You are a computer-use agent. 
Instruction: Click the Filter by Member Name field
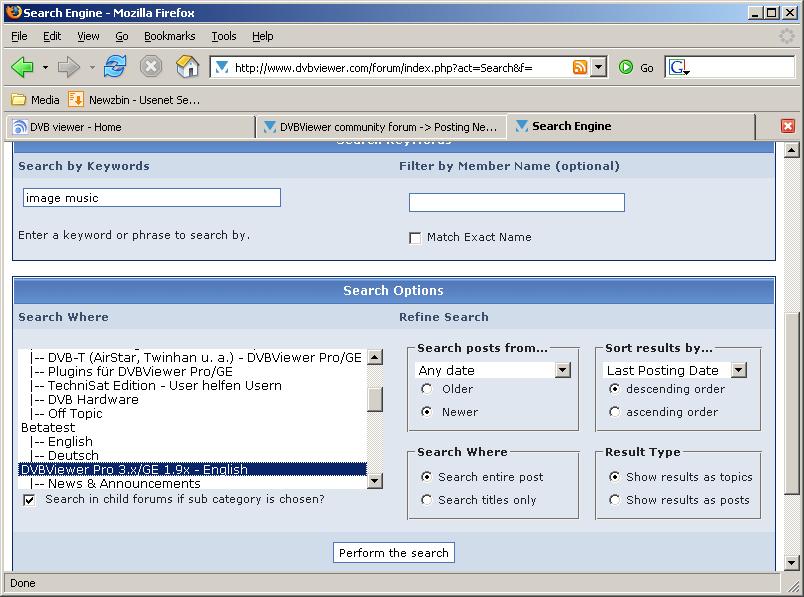(x=517, y=202)
